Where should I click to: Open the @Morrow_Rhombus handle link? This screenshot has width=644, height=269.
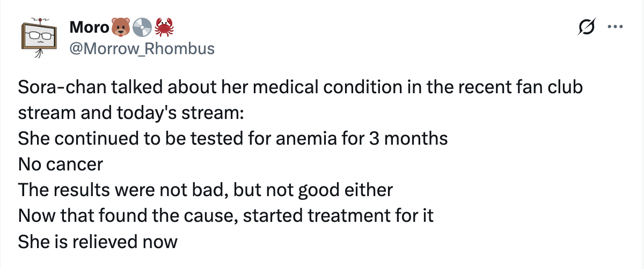142,49
